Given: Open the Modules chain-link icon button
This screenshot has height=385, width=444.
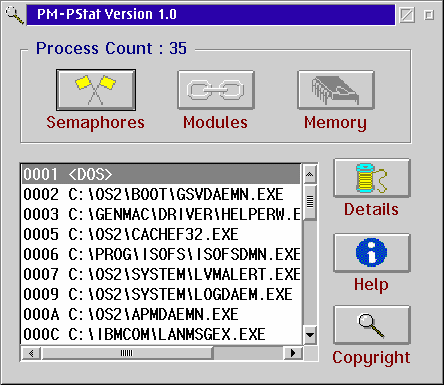Looking at the screenshot, I should [216, 90].
